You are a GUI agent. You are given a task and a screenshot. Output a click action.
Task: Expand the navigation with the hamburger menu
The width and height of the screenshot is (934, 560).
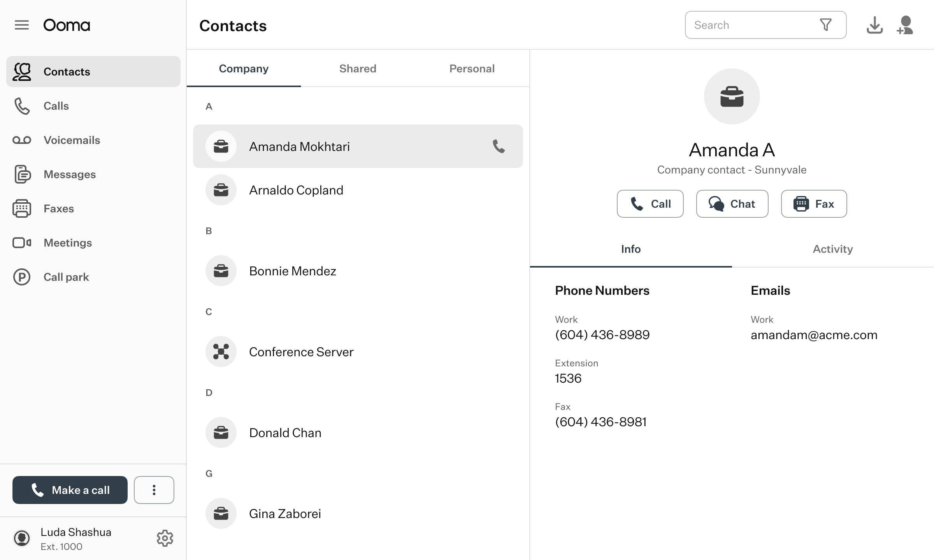22,24
